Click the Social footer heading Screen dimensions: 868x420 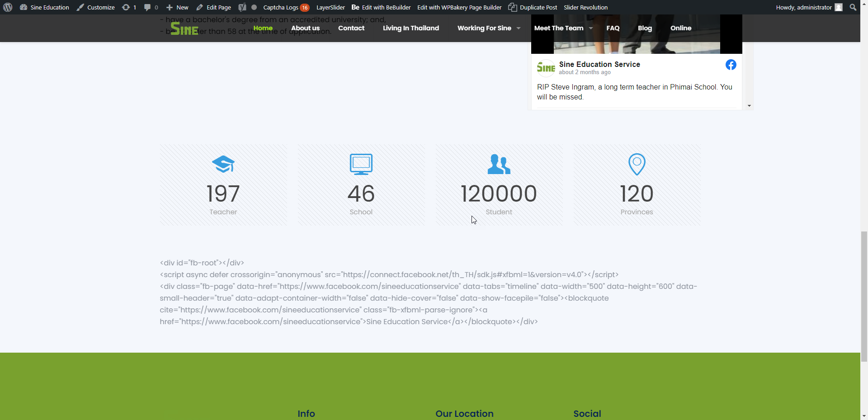click(587, 414)
